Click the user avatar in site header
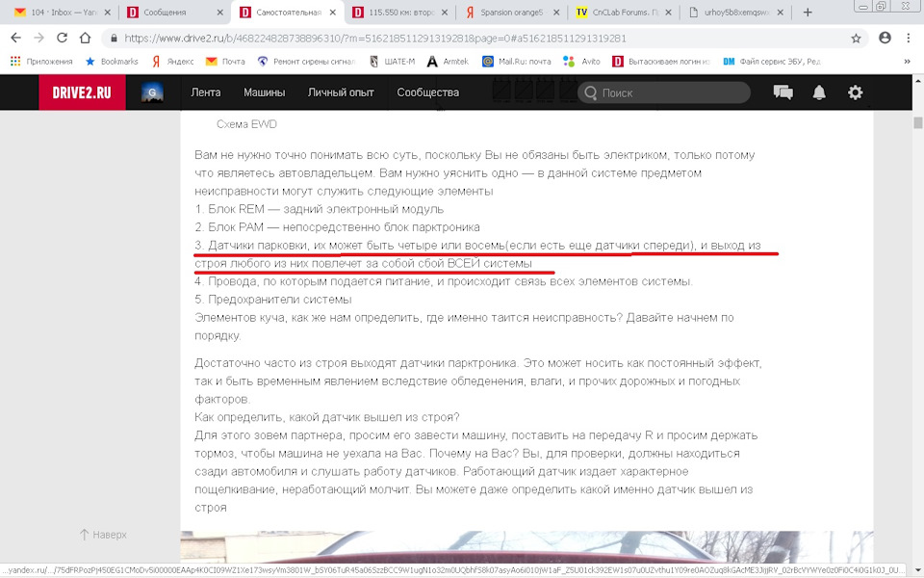The width and height of the screenshot is (924, 578). click(x=152, y=92)
